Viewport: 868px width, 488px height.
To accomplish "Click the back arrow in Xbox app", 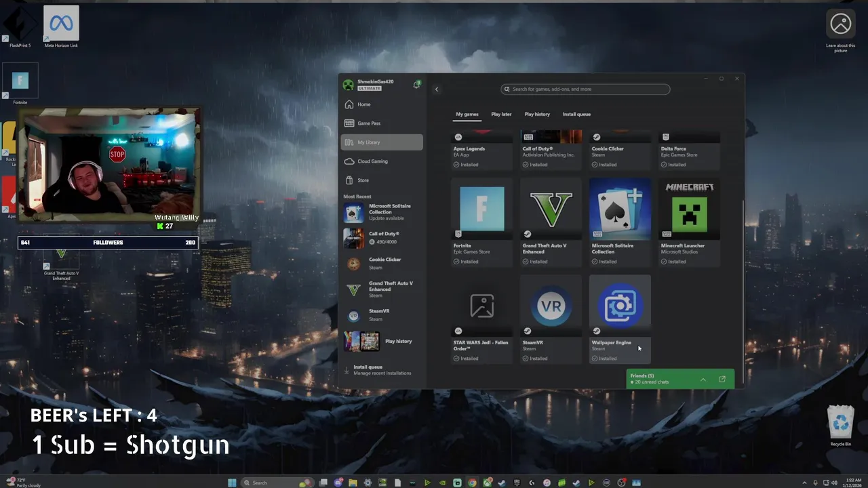I will point(437,89).
